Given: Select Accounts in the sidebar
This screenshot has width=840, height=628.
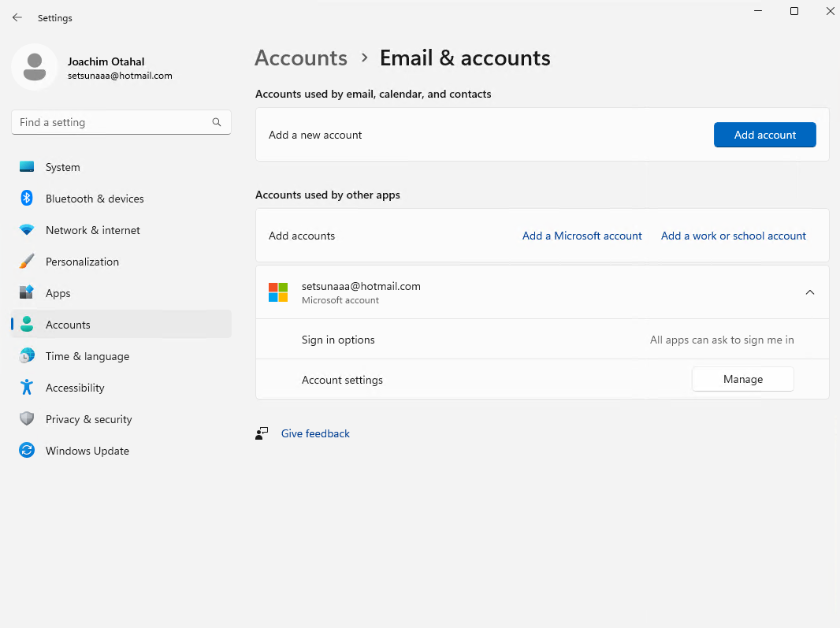Looking at the screenshot, I should [x=121, y=325].
